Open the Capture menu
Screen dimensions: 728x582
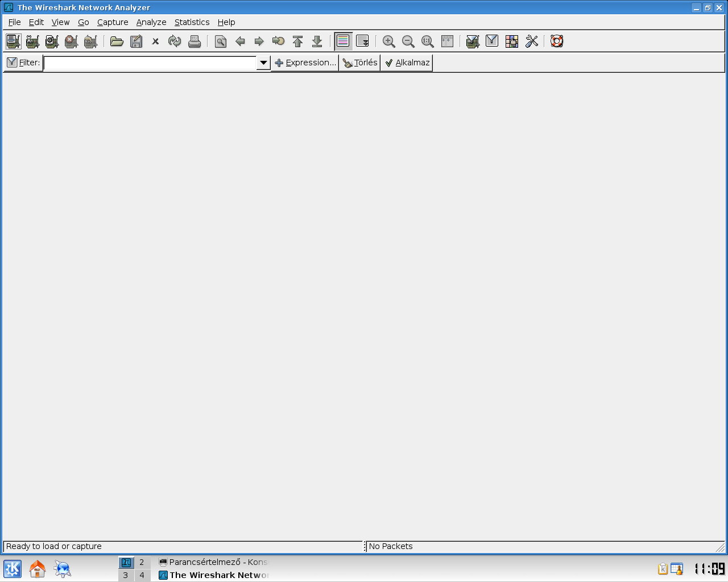(x=113, y=22)
